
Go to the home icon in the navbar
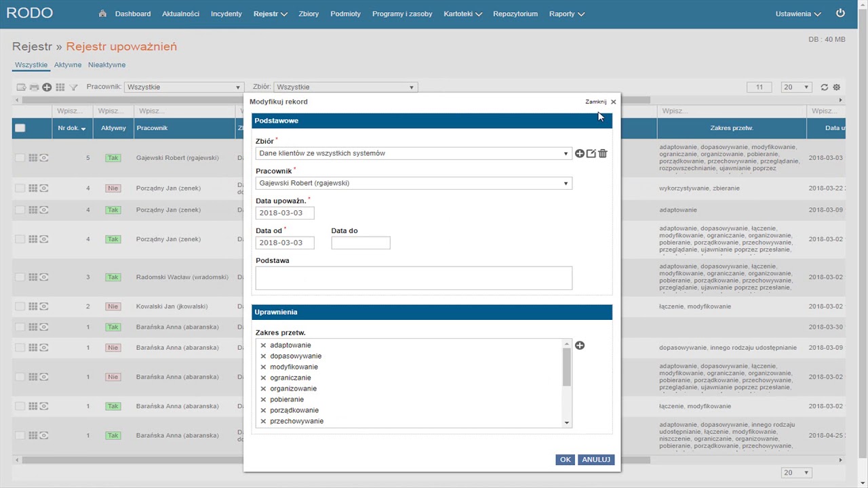102,14
